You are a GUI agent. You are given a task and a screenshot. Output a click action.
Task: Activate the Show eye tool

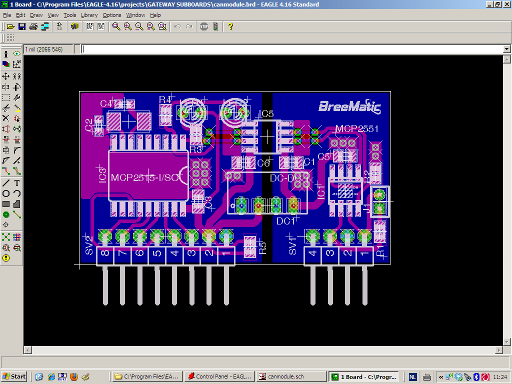[x=17, y=54]
